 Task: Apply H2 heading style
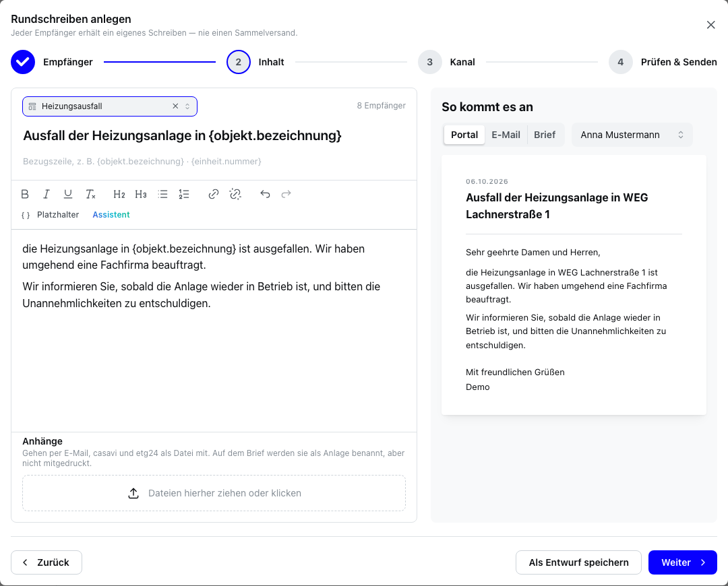pos(119,194)
